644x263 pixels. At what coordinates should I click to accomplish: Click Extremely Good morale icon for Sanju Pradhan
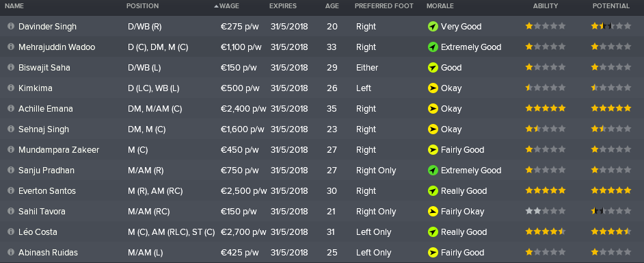[x=433, y=171]
